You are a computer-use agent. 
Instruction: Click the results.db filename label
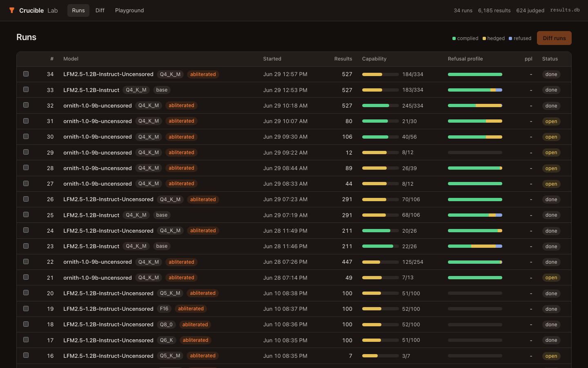click(x=565, y=10)
